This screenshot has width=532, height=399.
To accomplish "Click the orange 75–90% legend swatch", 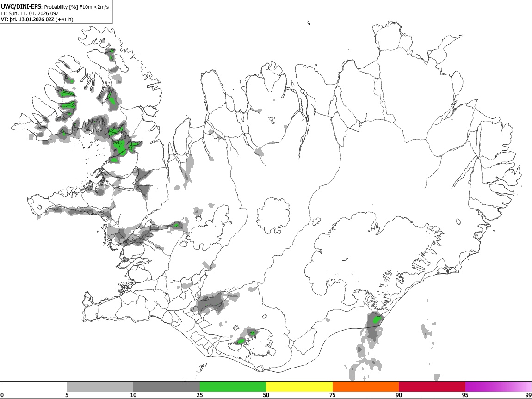I will pos(365,387).
